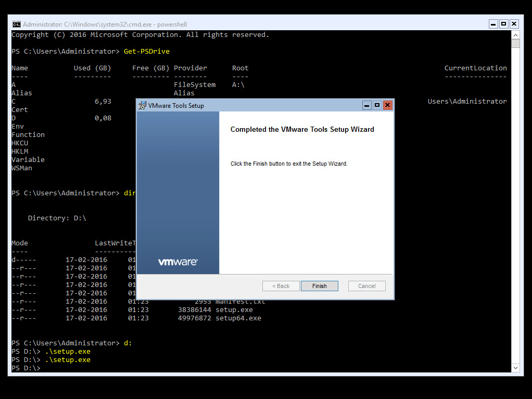Image resolution: width=532 pixels, height=399 pixels.
Task: Click the 'VMware Tools Setup' dialog title text
Action: point(176,106)
